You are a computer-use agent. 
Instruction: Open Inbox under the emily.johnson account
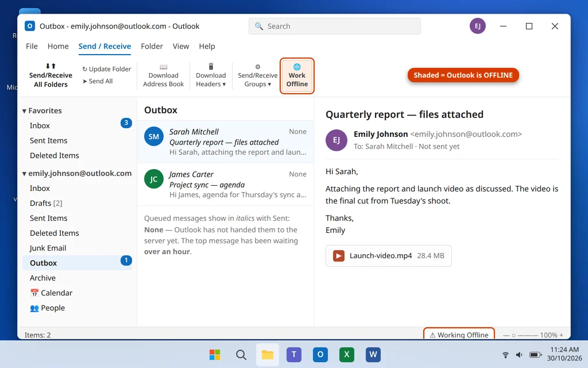coord(78,188)
